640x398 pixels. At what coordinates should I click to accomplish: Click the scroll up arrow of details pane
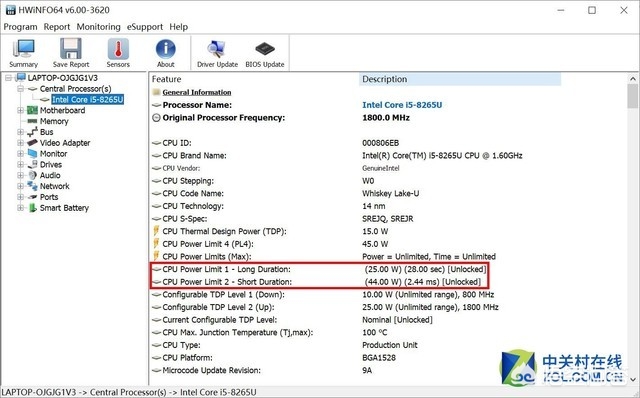tap(633, 79)
